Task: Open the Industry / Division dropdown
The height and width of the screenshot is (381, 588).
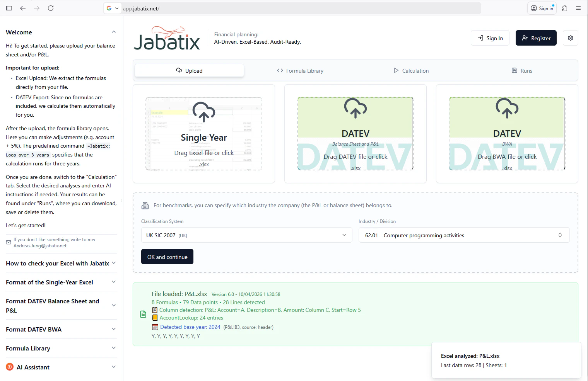Action: pyautogui.click(x=463, y=235)
